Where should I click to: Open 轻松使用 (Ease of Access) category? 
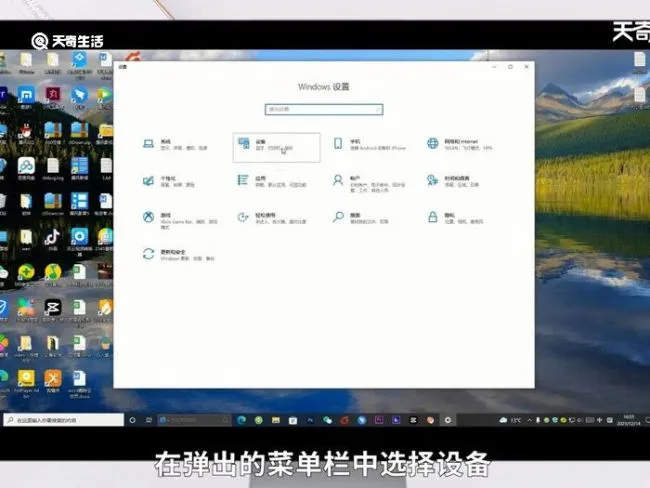tap(272, 218)
